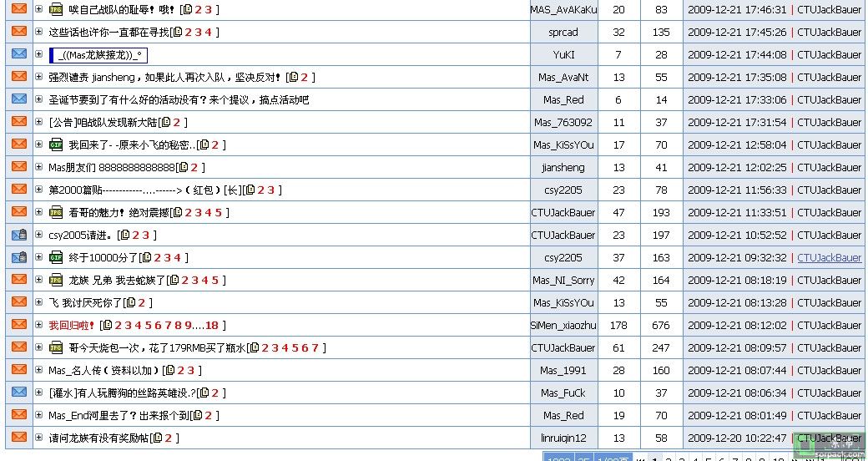Image resolution: width=868 pixels, height=461 pixels.
Task: Expand the 请问龙族有没有奖励帖 thread
Action: point(38,438)
